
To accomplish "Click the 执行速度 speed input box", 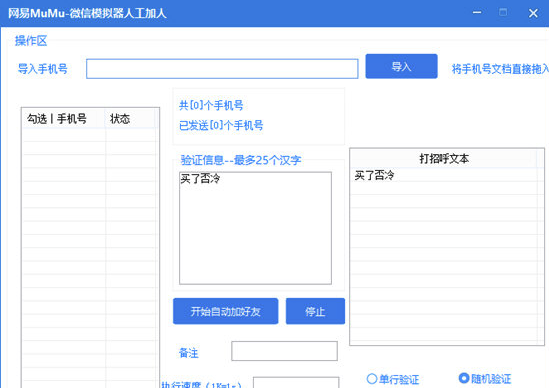I will [296, 382].
